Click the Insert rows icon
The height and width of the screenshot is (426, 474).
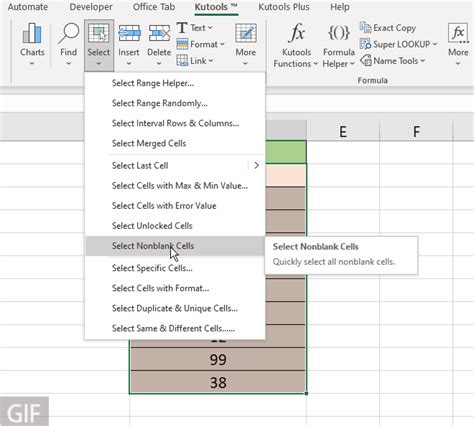(x=129, y=33)
